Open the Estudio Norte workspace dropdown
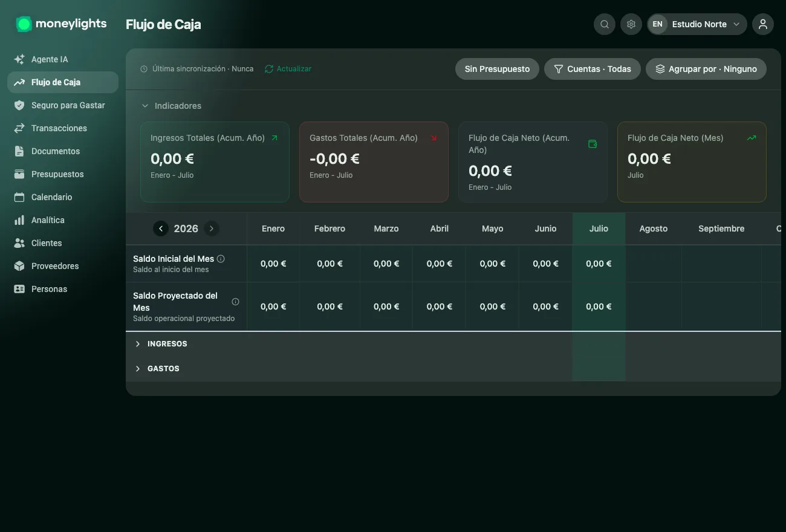 tap(697, 24)
